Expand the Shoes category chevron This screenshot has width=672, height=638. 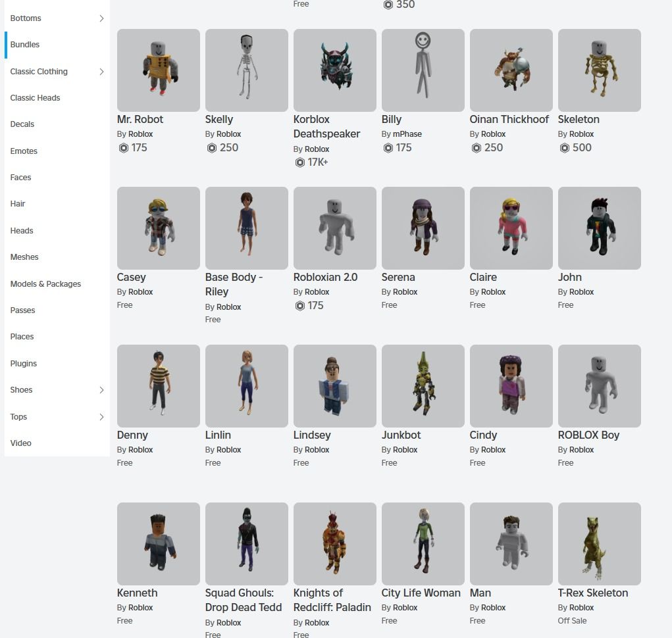click(x=102, y=390)
